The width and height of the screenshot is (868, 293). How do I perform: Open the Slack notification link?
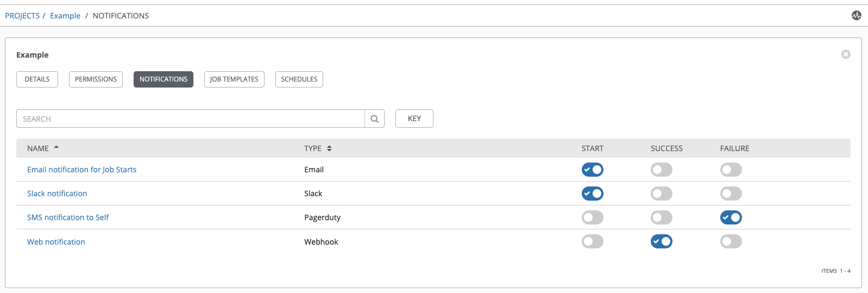coord(57,194)
